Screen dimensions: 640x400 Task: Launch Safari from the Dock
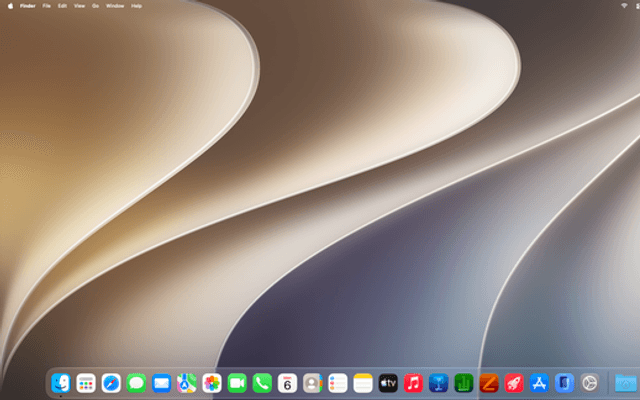pyautogui.click(x=111, y=383)
